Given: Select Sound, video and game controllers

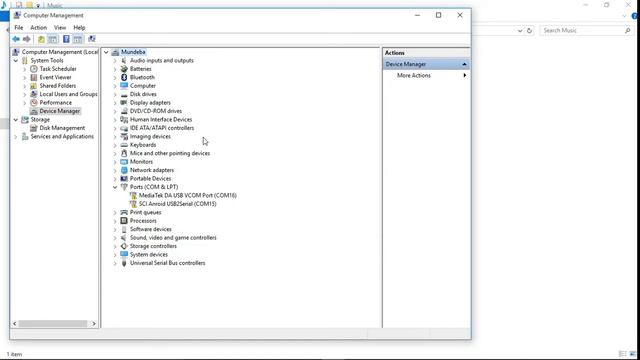Looking at the screenshot, I should click(x=173, y=238).
